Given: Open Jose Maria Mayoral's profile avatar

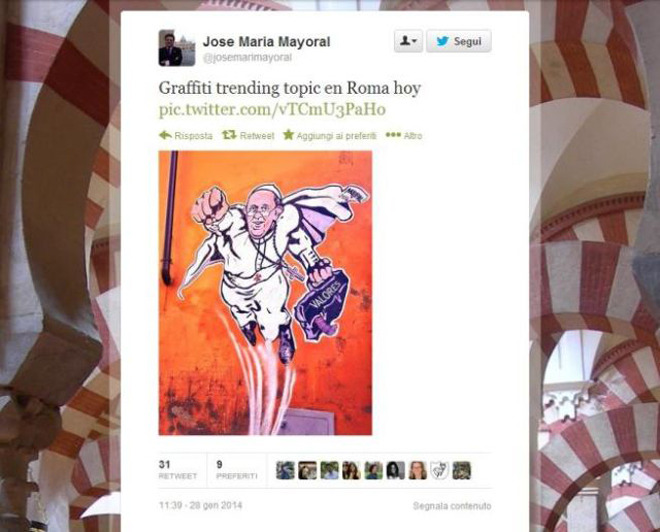Looking at the screenshot, I should pos(177,48).
